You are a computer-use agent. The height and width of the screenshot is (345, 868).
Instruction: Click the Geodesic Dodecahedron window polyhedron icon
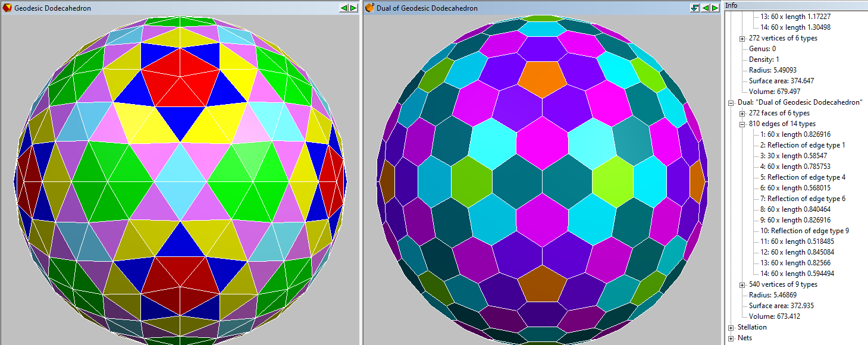tap(7, 8)
